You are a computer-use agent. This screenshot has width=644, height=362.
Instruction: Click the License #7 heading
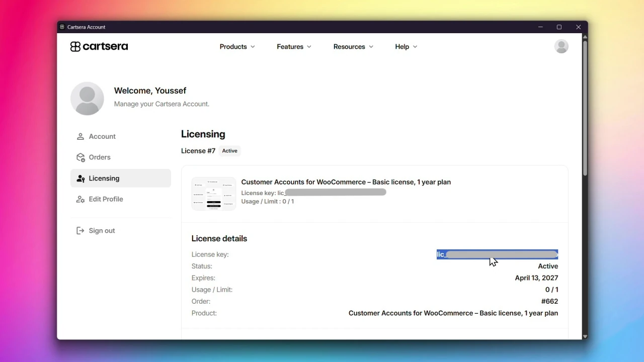click(x=198, y=151)
